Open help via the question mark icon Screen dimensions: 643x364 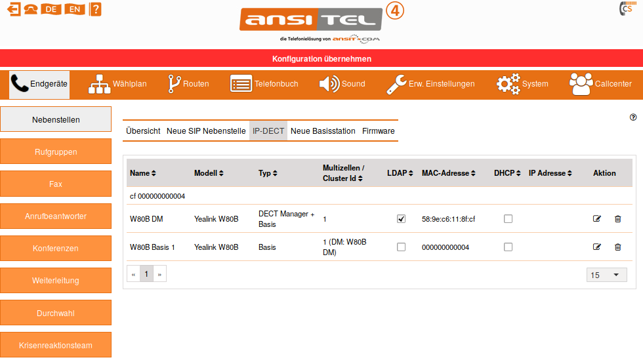tap(96, 9)
